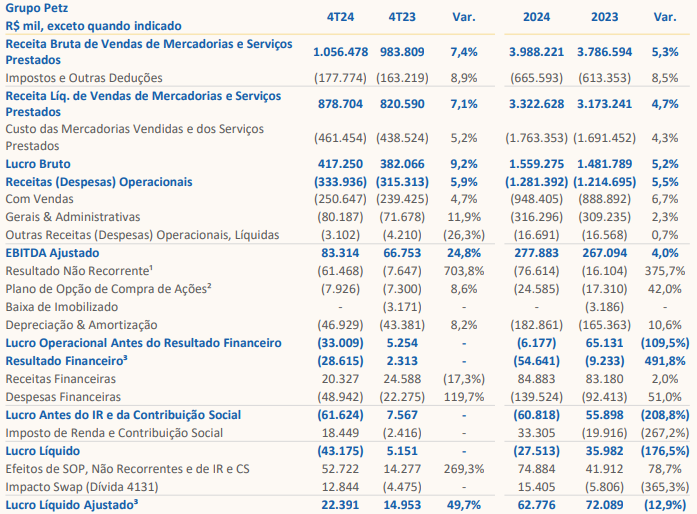Select 'Receita Líq. de Vendas' row label
The height and width of the screenshot is (514, 697).
pos(143,104)
